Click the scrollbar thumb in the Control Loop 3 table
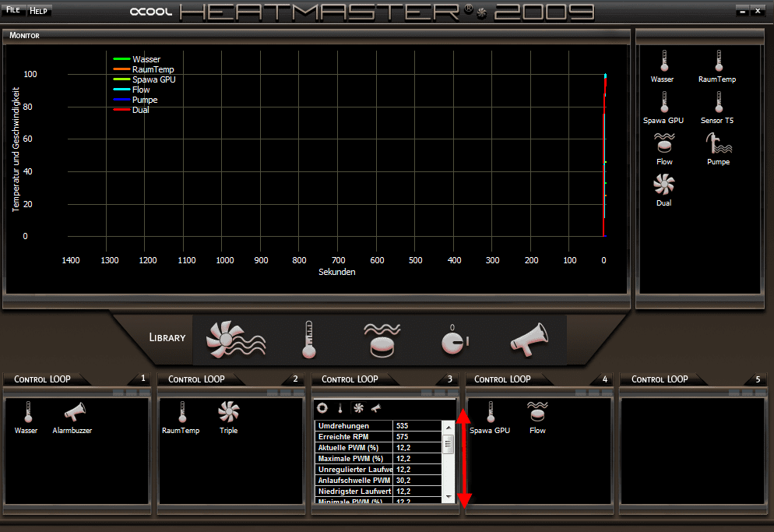The width and height of the screenshot is (774, 532). (x=449, y=443)
